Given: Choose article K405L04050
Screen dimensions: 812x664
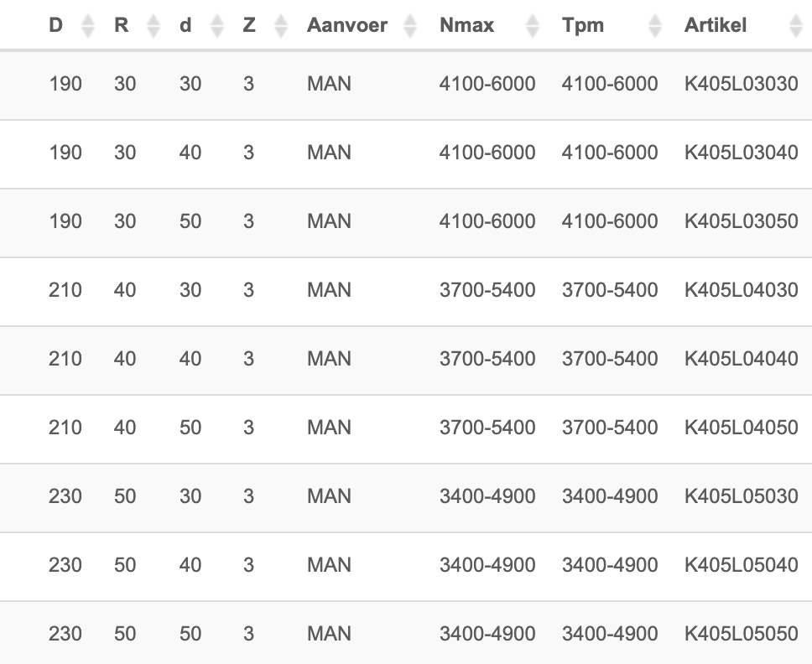Looking at the screenshot, I should click(741, 428).
